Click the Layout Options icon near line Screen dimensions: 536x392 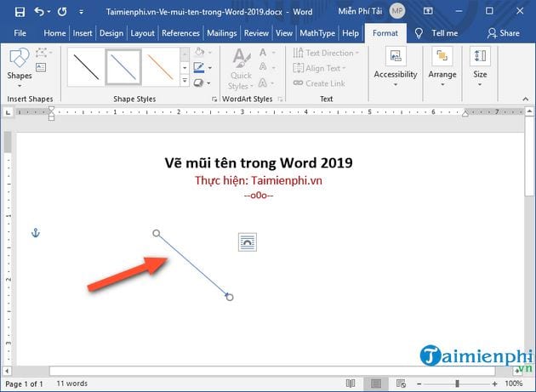tap(248, 242)
